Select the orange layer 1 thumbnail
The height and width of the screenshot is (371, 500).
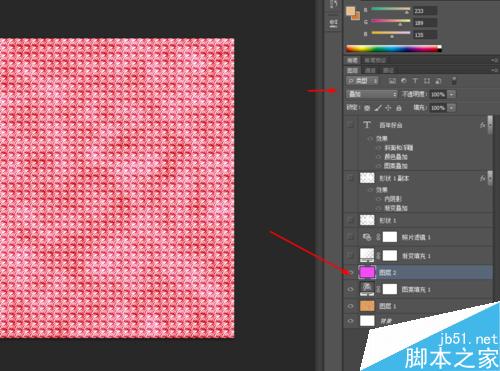[x=367, y=306]
